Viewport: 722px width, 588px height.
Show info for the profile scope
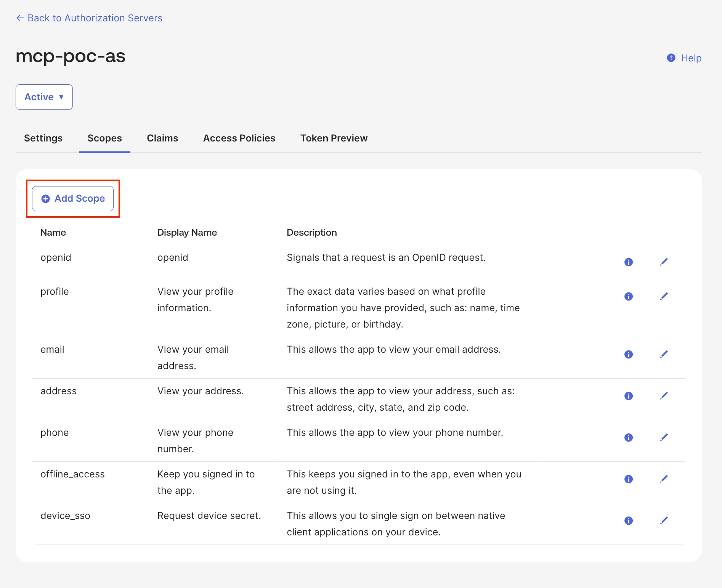click(629, 296)
